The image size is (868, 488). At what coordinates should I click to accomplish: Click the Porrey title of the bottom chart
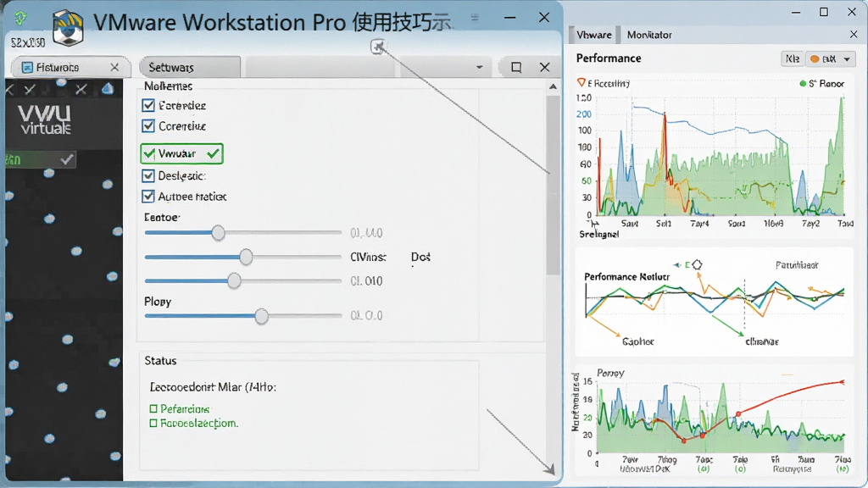tap(610, 374)
